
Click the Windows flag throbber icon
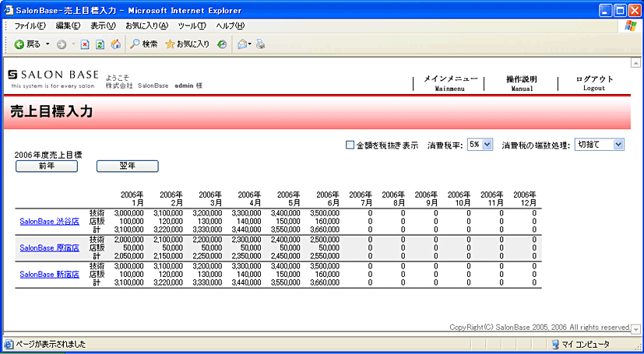[x=631, y=26]
